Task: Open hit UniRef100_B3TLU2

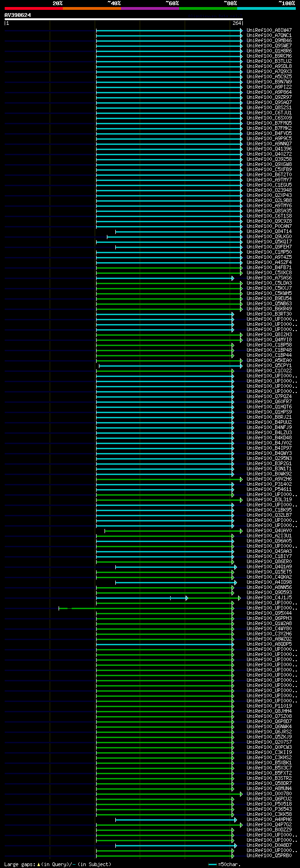Action: coord(269,61)
